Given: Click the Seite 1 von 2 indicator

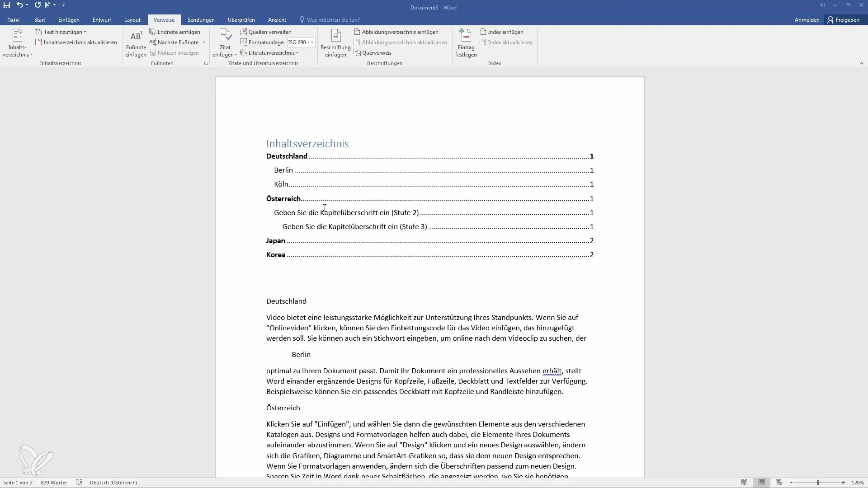Looking at the screenshot, I should coord(18,483).
